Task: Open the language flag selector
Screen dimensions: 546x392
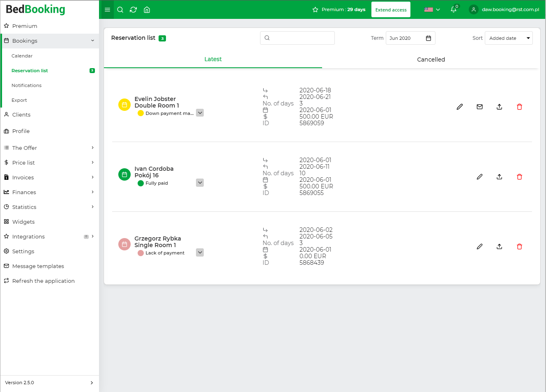Action: point(432,9)
